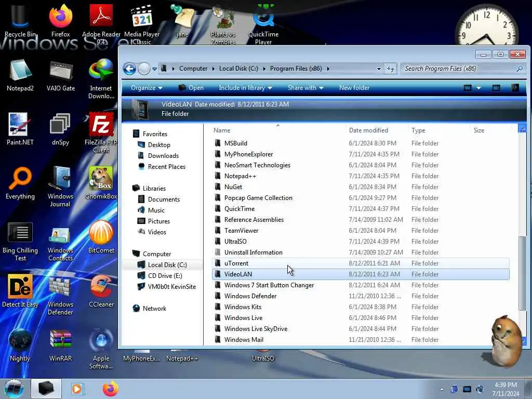532x399 pixels.
Task: Select CD Drive (E:) in navigation pane
Action: click(x=160, y=276)
